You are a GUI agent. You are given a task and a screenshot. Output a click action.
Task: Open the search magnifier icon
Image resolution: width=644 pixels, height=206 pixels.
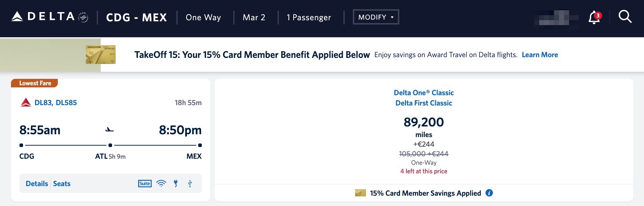[625, 17]
